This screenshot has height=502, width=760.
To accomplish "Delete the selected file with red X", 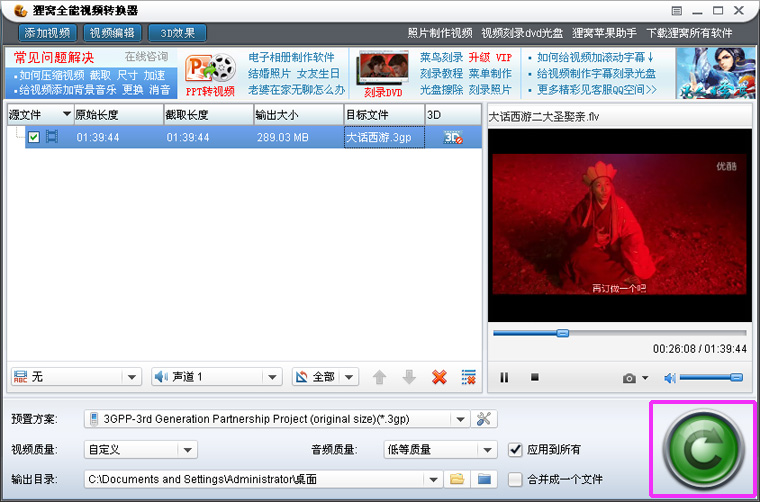I will (438, 377).
